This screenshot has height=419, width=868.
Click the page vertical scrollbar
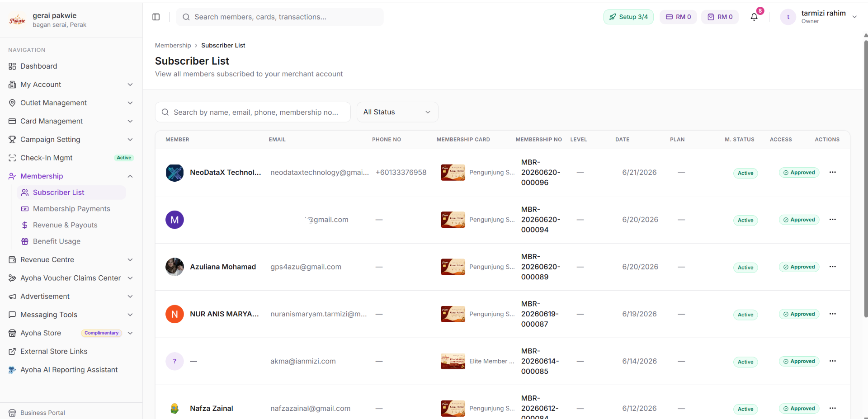coord(866,179)
